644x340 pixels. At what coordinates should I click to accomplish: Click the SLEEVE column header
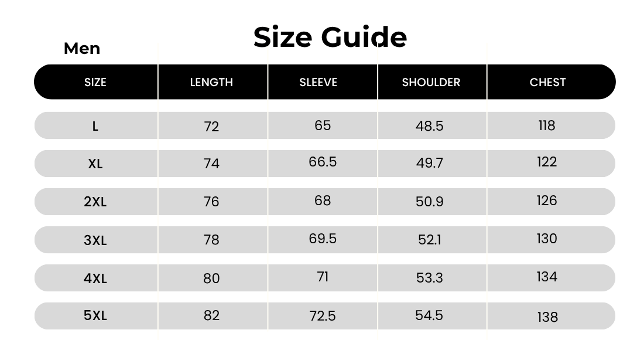318,82
